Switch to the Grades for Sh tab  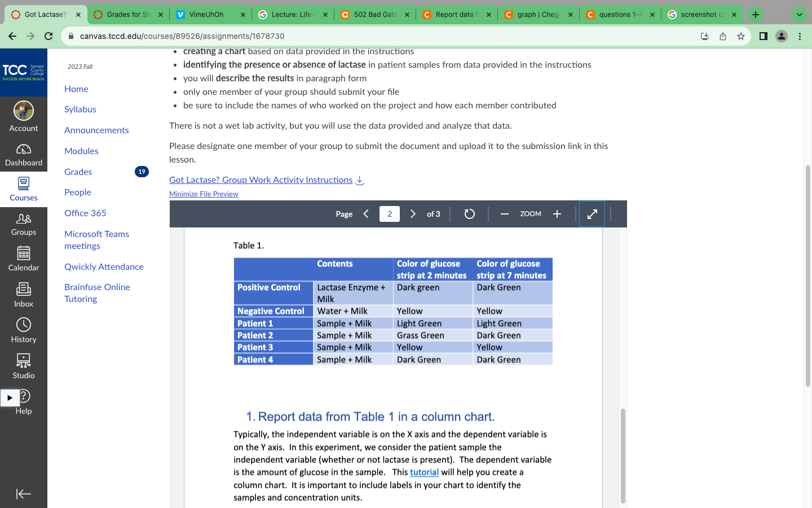(129, 15)
